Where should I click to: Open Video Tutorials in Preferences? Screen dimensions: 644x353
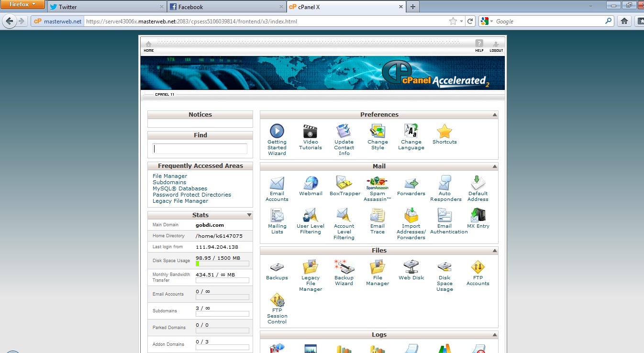pos(310,131)
